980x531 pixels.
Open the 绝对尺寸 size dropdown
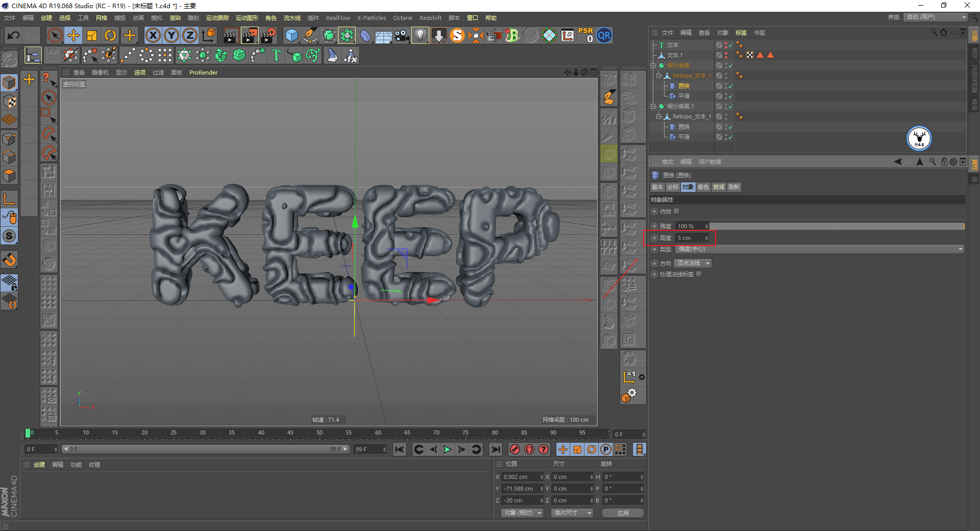(572, 513)
